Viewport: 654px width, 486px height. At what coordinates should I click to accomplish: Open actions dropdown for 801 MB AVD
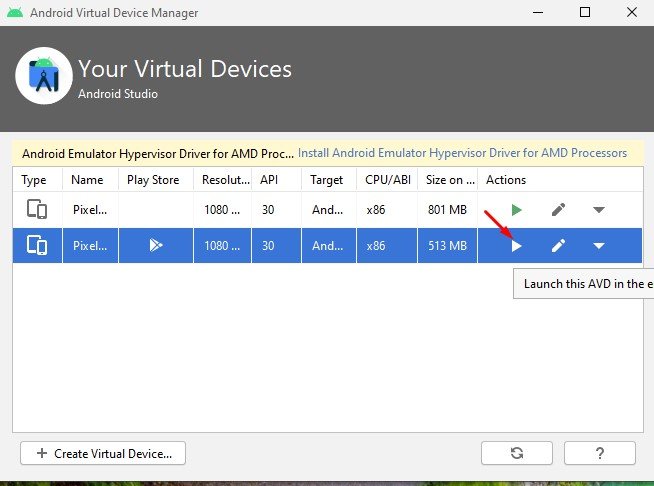click(x=599, y=210)
